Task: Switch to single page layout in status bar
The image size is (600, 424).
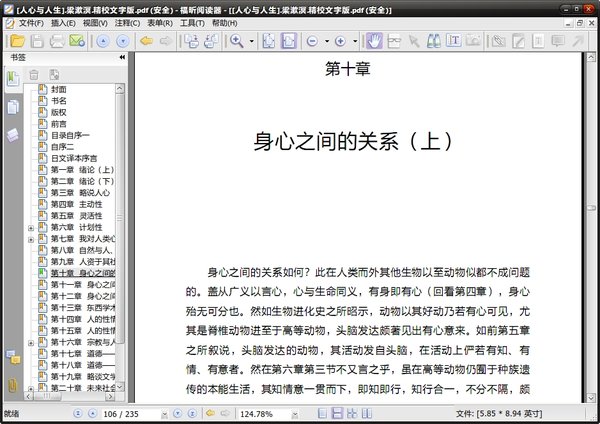Action: pyautogui.click(x=323, y=413)
